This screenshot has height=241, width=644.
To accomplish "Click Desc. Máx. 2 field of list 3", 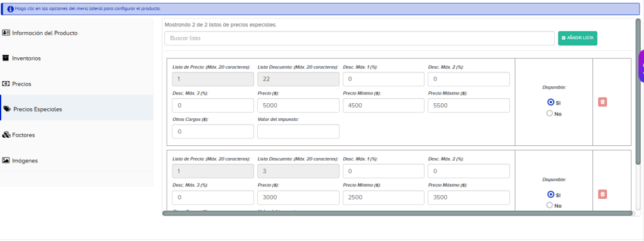I will (469, 171).
